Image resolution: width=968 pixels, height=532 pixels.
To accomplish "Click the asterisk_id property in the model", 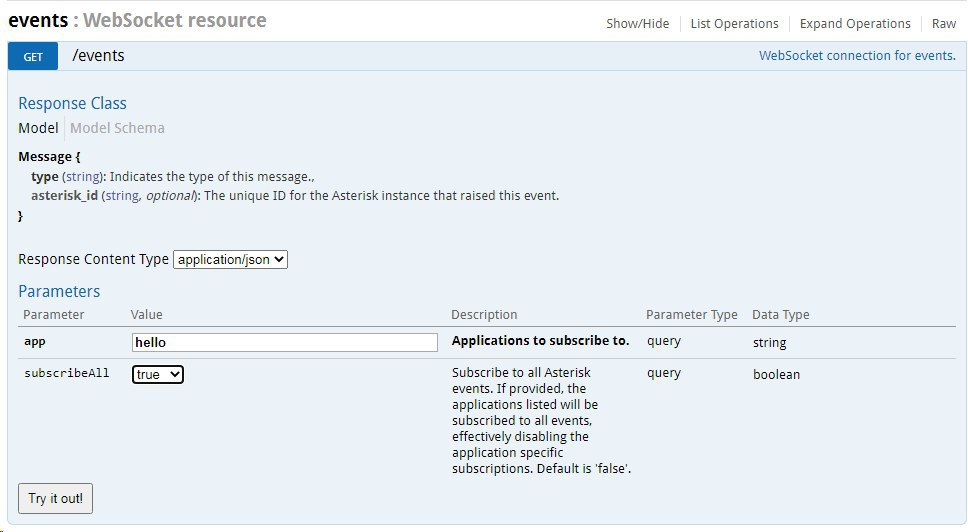I will pyautogui.click(x=64, y=196).
